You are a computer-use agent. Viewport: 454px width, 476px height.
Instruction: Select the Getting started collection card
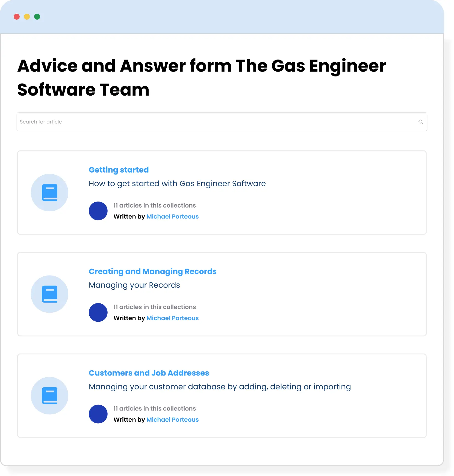click(222, 192)
